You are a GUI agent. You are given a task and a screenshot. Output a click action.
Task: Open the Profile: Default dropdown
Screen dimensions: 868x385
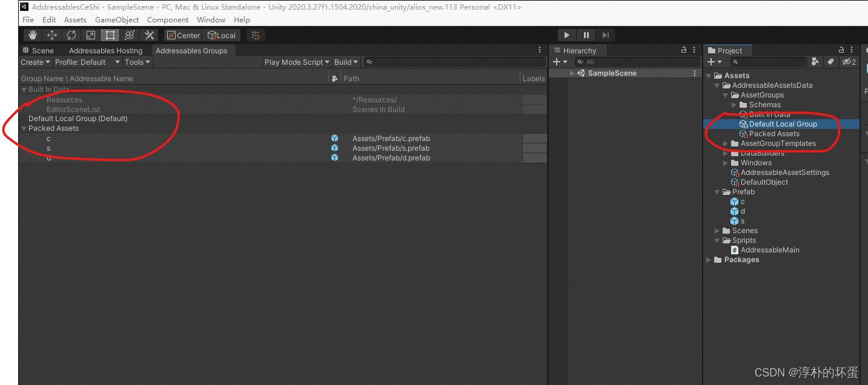click(87, 62)
